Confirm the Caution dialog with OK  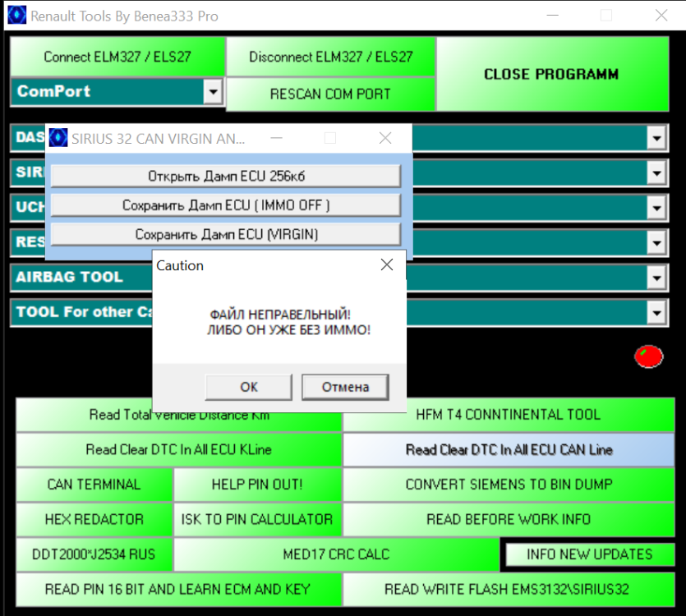coord(248,387)
